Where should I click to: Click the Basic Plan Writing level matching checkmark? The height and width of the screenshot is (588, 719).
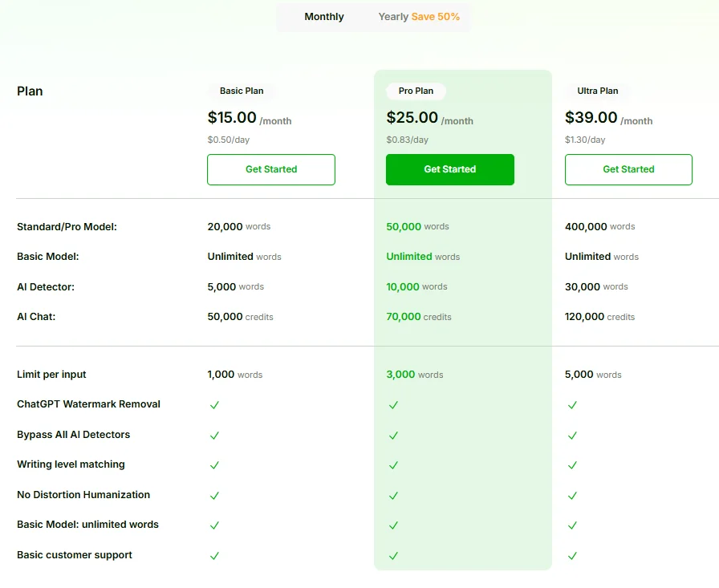(x=214, y=465)
